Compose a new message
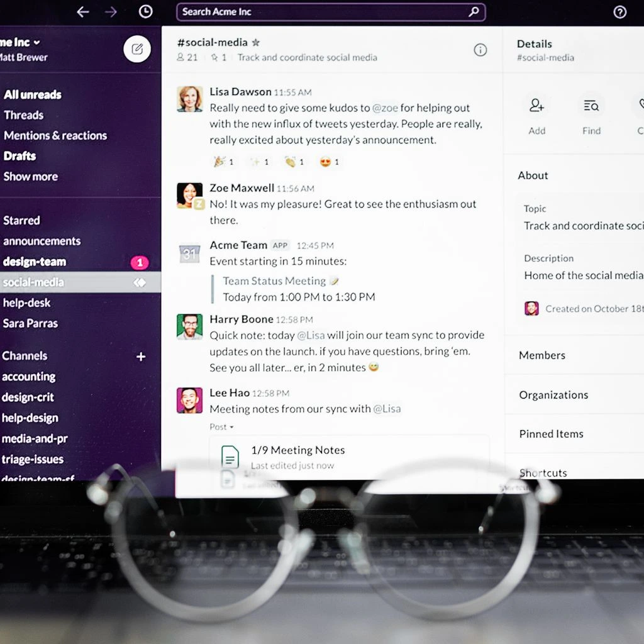The width and height of the screenshot is (644, 644). tap(137, 49)
